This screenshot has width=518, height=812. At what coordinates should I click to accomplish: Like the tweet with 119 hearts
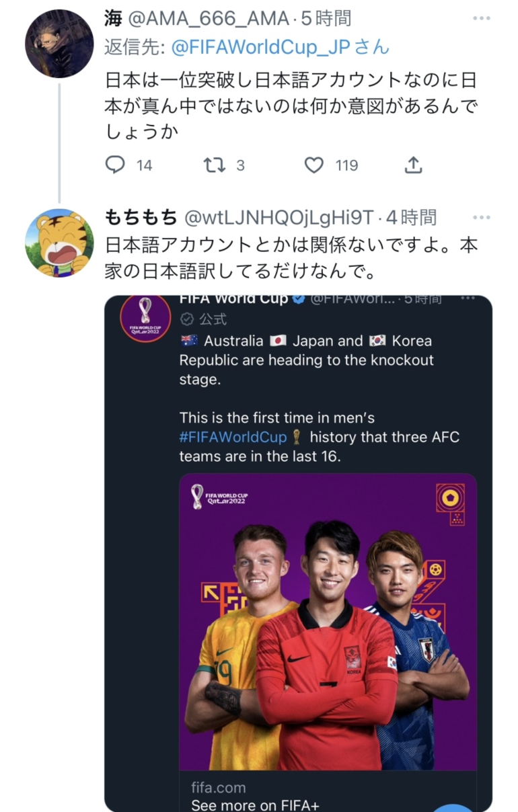click(x=314, y=165)
